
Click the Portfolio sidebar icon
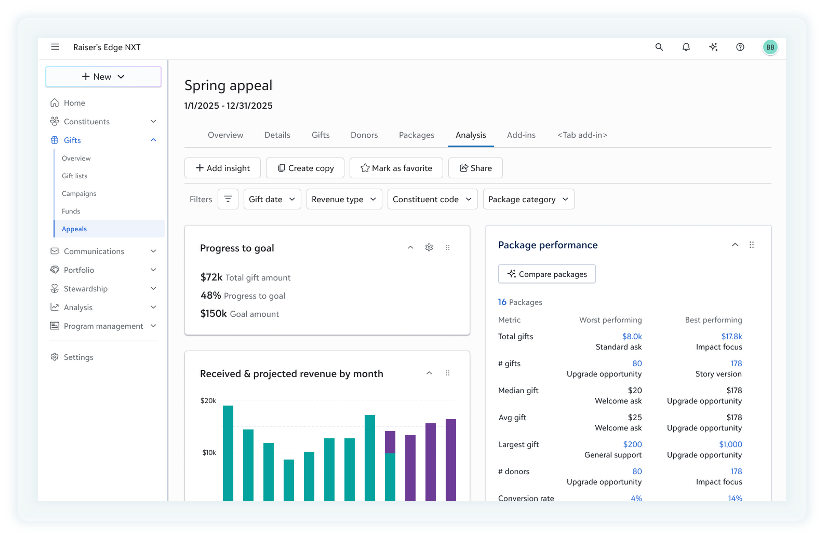click(x=55, y=270)
